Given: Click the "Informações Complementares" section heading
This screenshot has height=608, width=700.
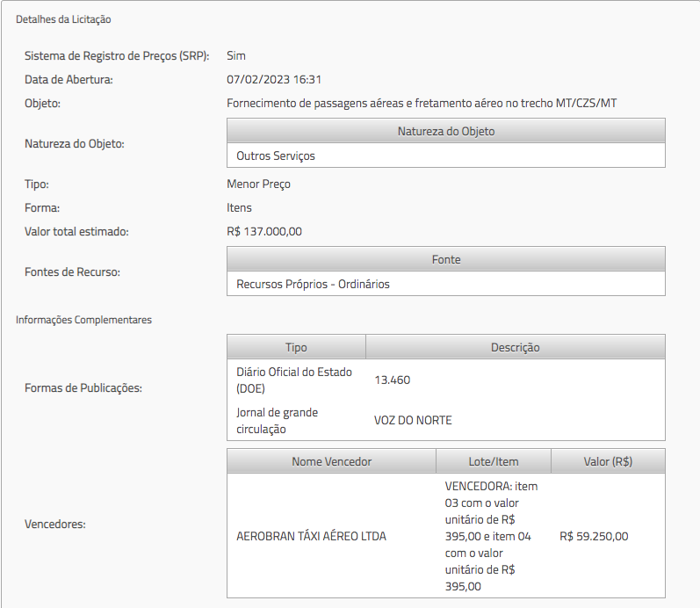Looking at the screenshot, I should click(x=83, y=320).
